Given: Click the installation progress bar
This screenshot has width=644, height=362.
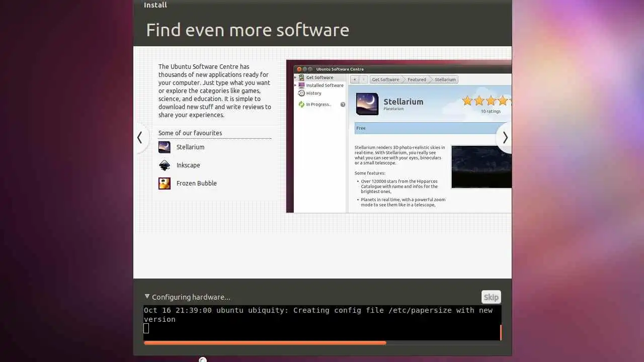Looking at the screenshot, I should click(x=322, y=343).
